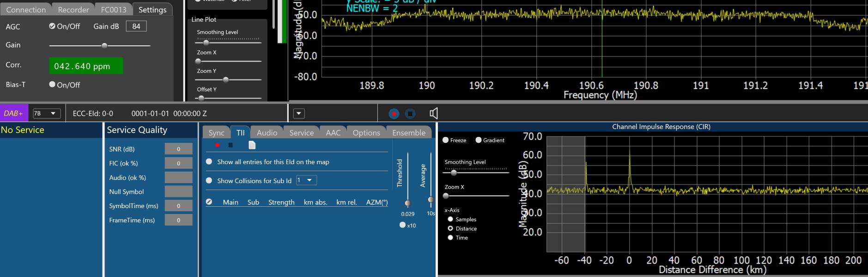Screen dimensions: 868x277
Task: Open the 7B channel dropdown
Action: tap(46, 113)
